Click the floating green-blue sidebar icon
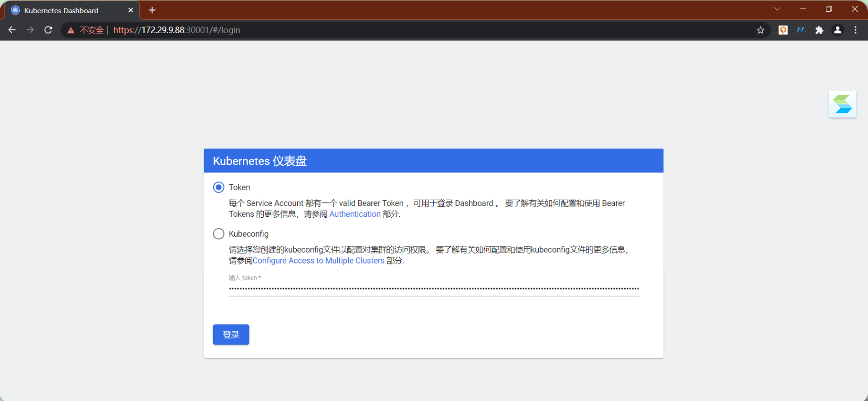The height and width of the screenshot is (401, 868). (842, 104)
